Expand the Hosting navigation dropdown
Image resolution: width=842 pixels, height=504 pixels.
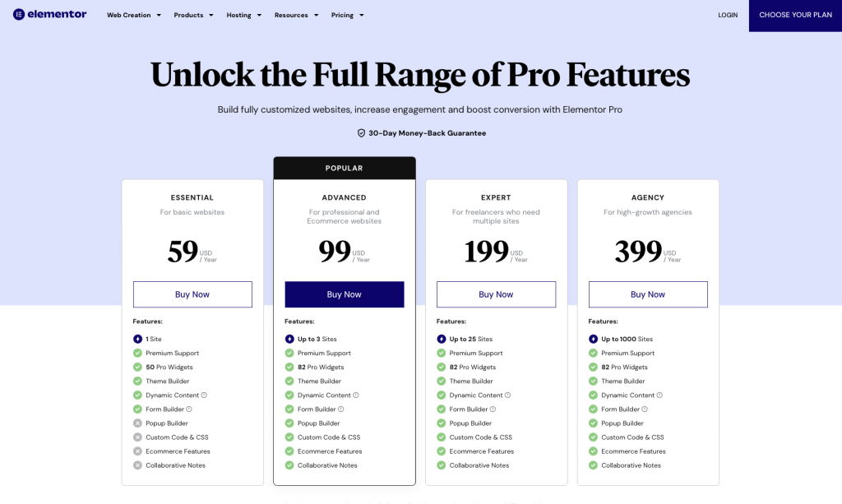click(243, 15)
